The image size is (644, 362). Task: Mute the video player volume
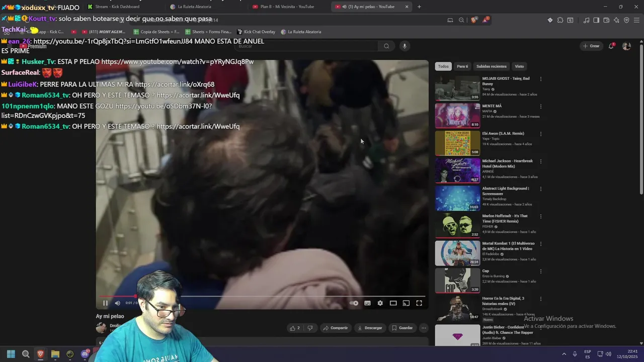click(117, 303)
